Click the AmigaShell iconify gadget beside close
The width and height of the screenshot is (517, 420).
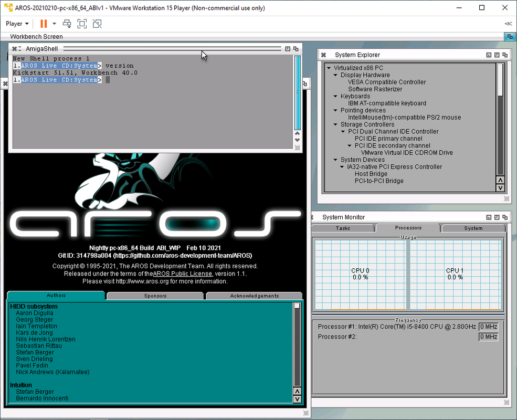[x=20, y=49]
